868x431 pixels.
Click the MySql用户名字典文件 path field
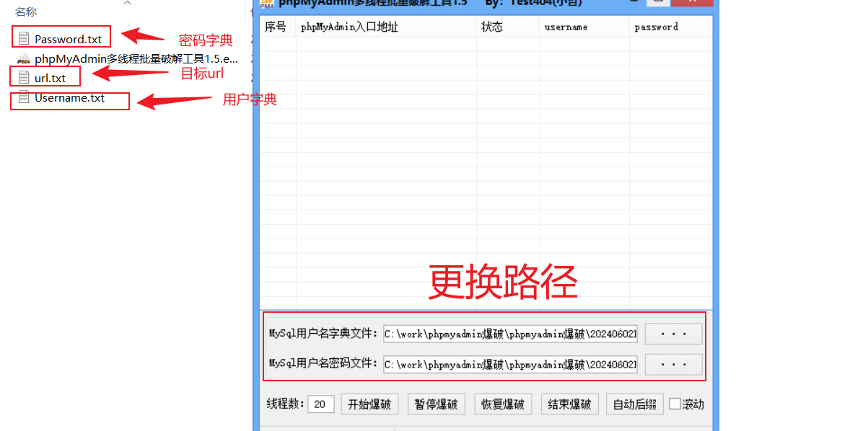(x=510, y=334)
